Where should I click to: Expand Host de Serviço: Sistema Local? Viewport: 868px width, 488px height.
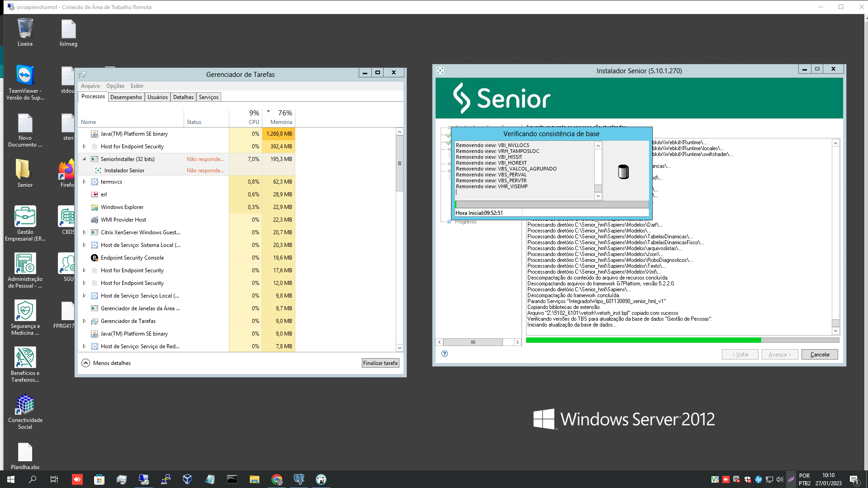coord(84,245)
